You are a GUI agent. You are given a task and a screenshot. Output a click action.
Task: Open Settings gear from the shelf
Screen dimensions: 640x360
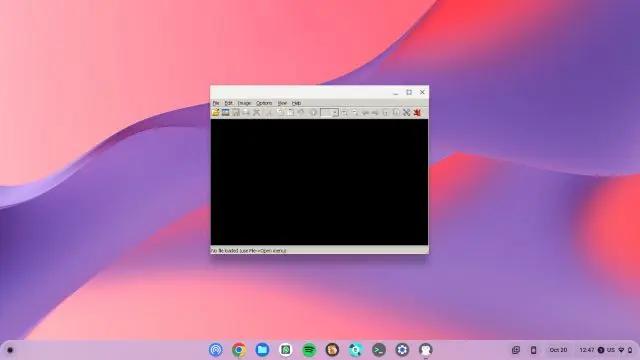402,350
